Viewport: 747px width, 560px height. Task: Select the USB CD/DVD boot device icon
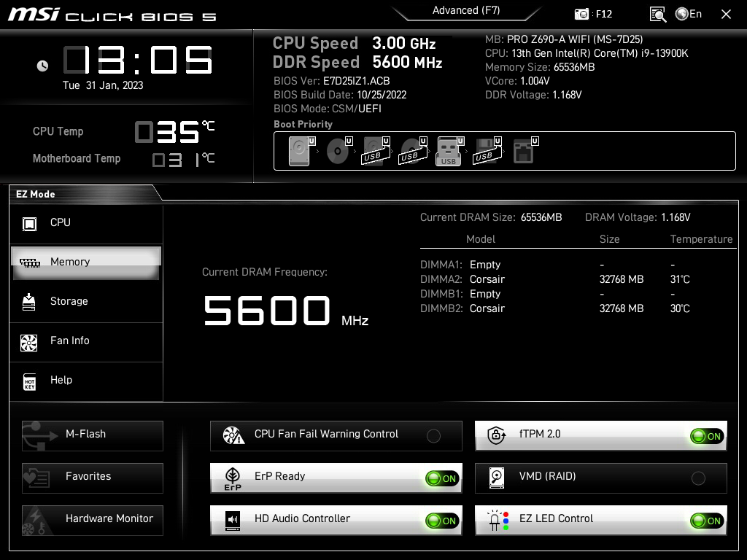click(x=412, y=151)
